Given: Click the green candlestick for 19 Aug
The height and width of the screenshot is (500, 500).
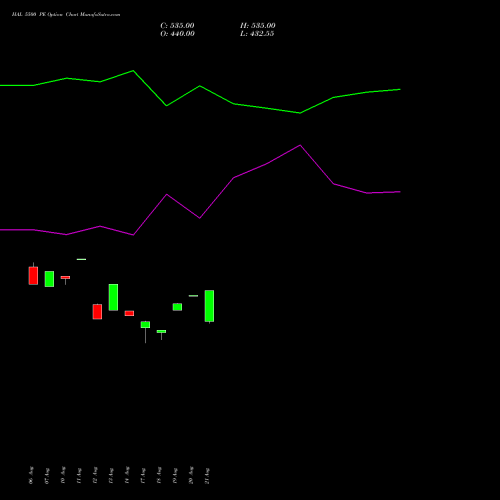Looking at the screenshot, I should [177, 307].
